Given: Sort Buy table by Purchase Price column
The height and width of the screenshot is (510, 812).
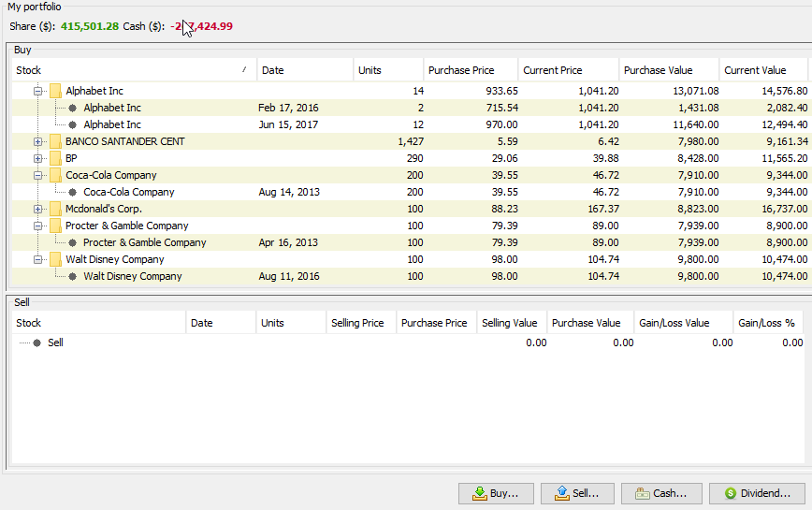Looking at the screenshot, I should pos(471,70).
